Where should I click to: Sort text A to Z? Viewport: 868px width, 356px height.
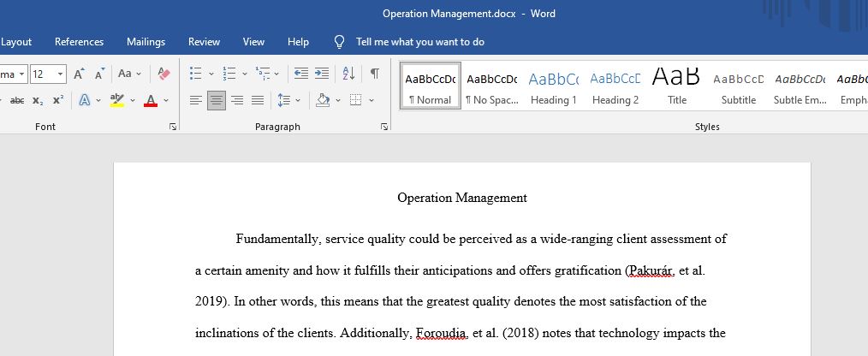coord(348,74)
